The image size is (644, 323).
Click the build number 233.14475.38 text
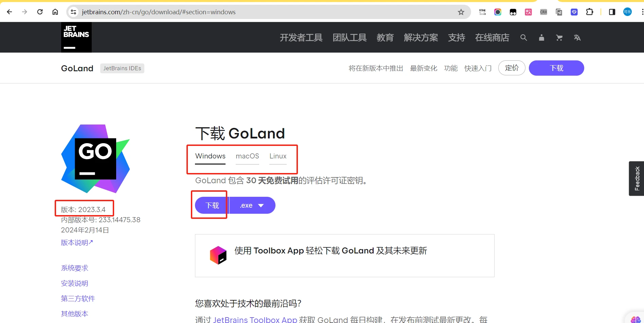click(x=120, y=220)
